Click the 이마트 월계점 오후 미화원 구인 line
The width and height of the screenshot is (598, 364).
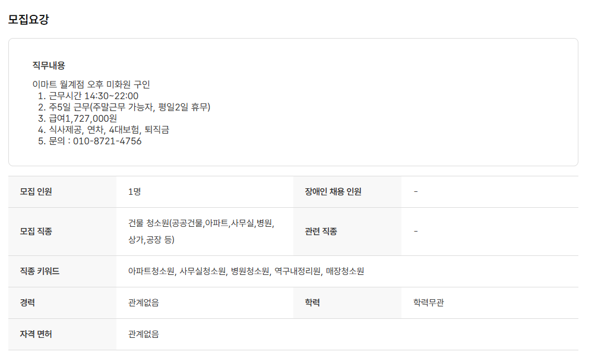pos(91,84)
